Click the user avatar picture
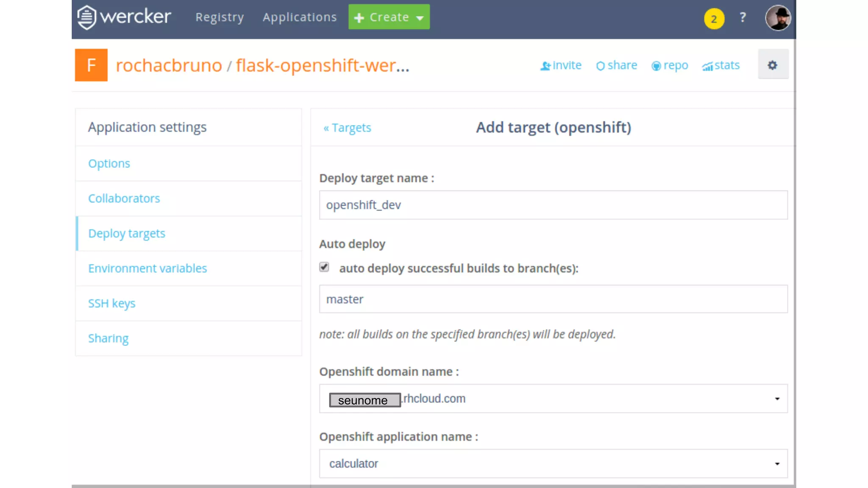Screen dimensions: 868x488 778,18
